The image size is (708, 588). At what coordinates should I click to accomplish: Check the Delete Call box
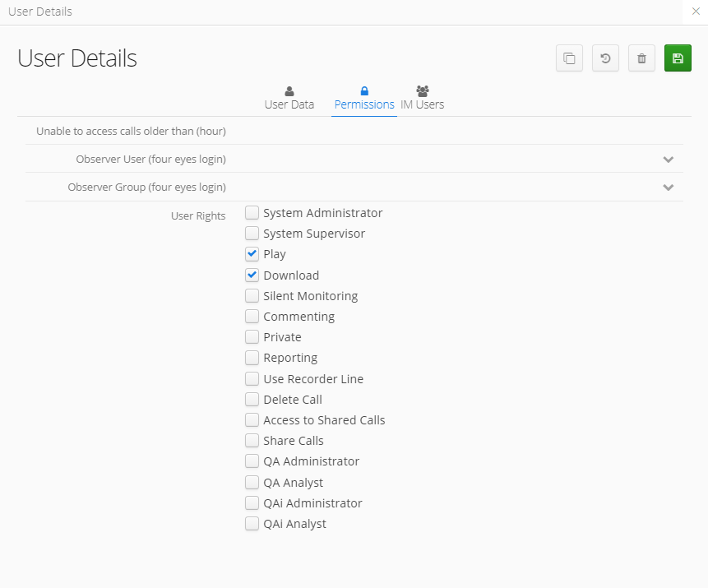[252, 399]
